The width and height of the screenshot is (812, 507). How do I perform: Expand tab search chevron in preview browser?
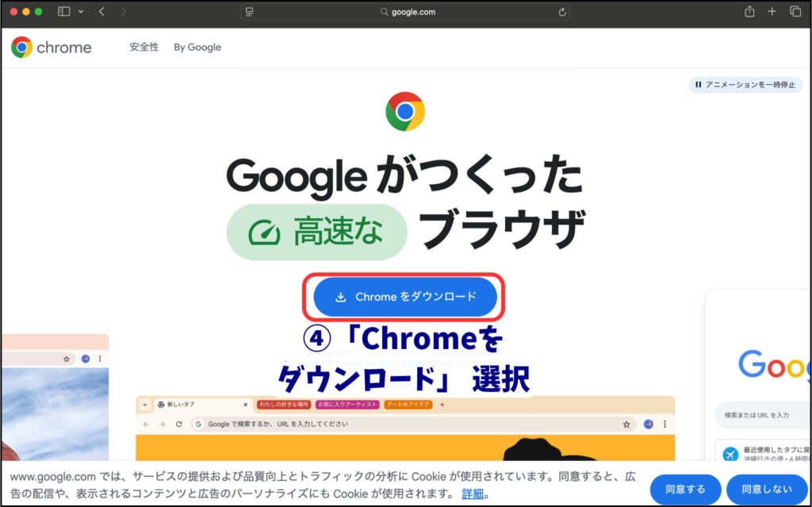point(144,405)
